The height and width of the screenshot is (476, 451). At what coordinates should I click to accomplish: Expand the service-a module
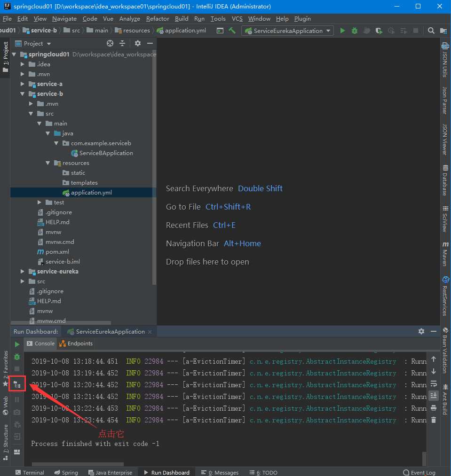[x=22, y=84]
